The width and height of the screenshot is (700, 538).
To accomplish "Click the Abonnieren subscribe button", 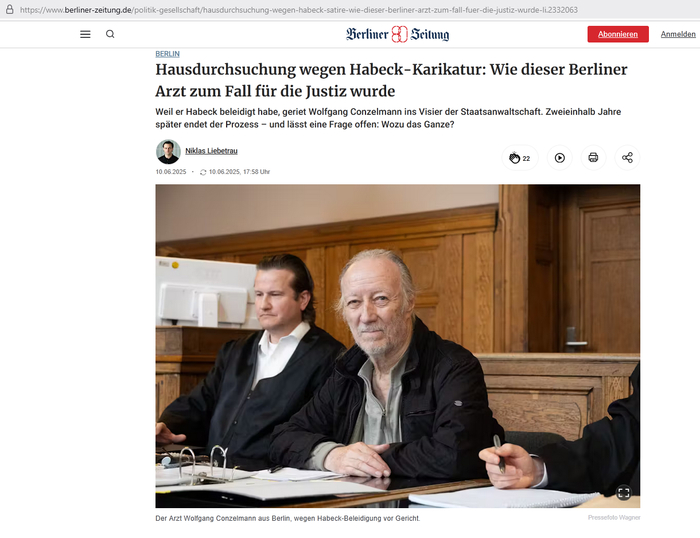I will pos(618,34).
